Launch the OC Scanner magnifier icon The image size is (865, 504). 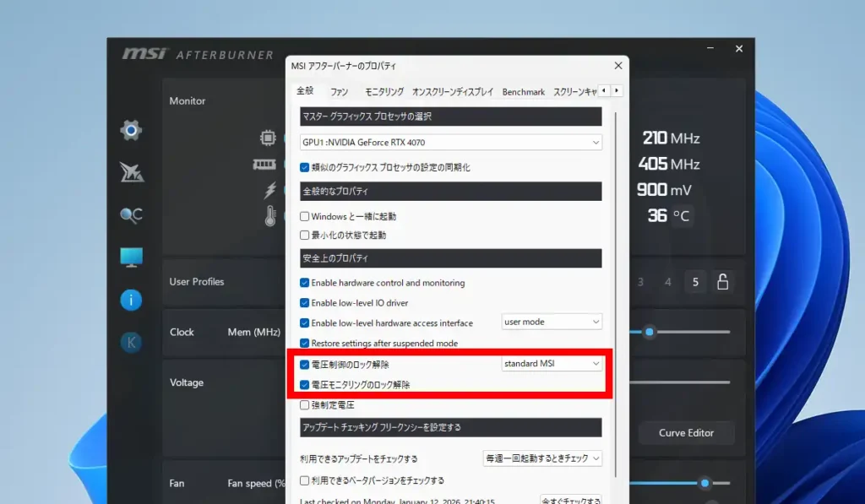click(x=130, y=215)
